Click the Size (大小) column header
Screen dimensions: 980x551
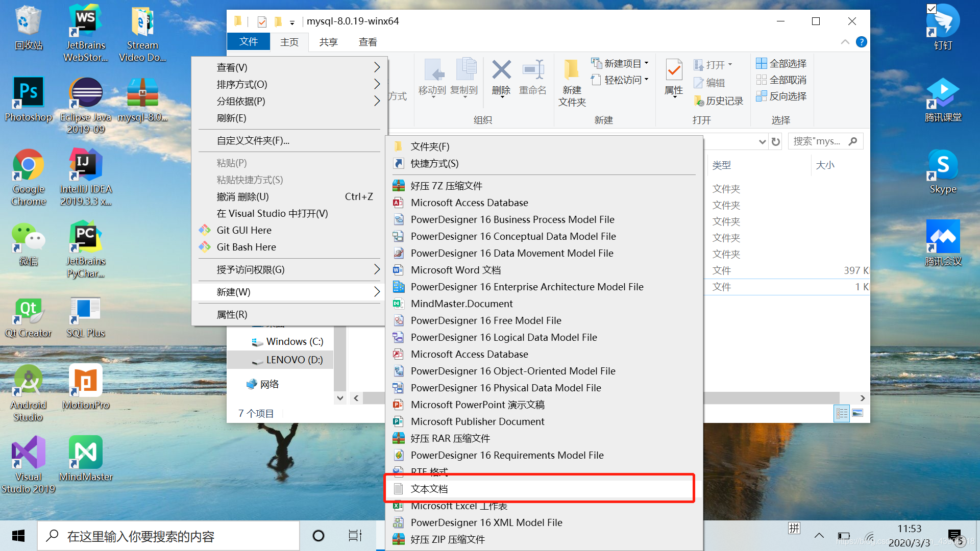[x=825, y=165]
